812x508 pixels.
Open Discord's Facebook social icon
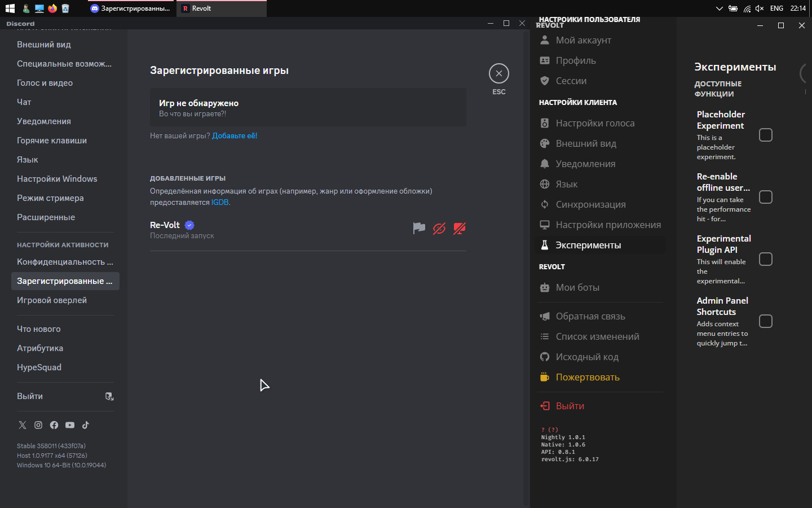[54, 425]
